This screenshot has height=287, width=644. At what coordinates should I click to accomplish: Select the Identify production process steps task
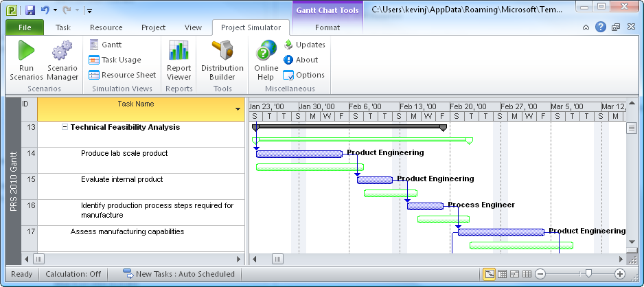157,210
